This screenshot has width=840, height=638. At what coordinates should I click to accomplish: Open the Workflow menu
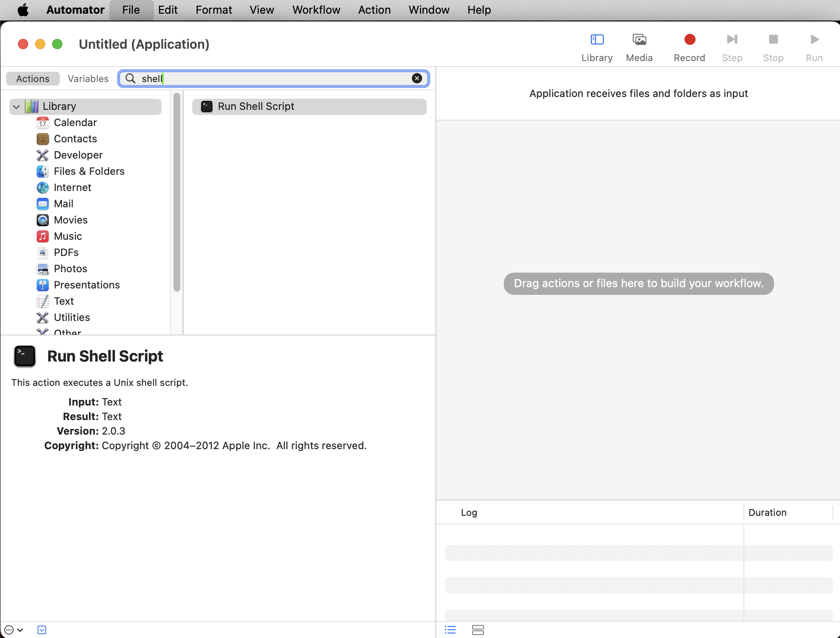316,10
